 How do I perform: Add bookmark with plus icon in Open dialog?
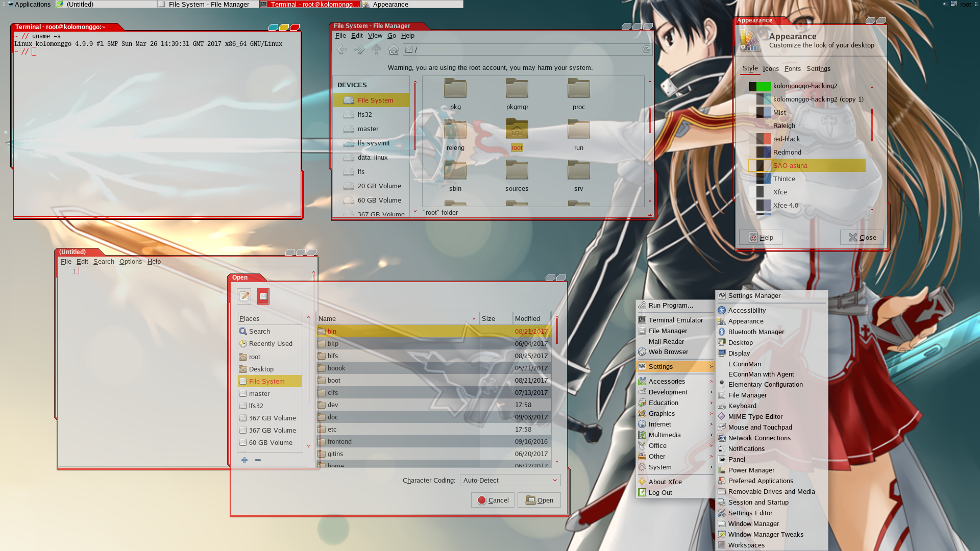(x=244, y=460)
